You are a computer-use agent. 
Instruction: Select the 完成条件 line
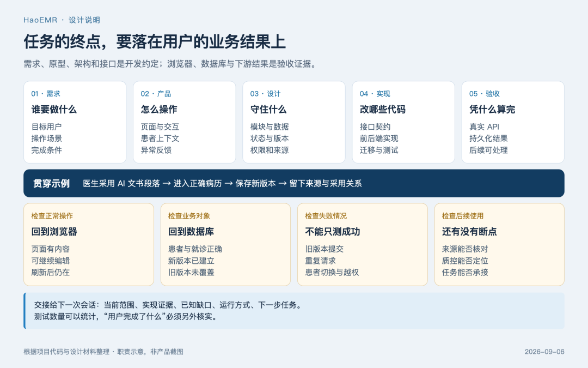point(46,150)
